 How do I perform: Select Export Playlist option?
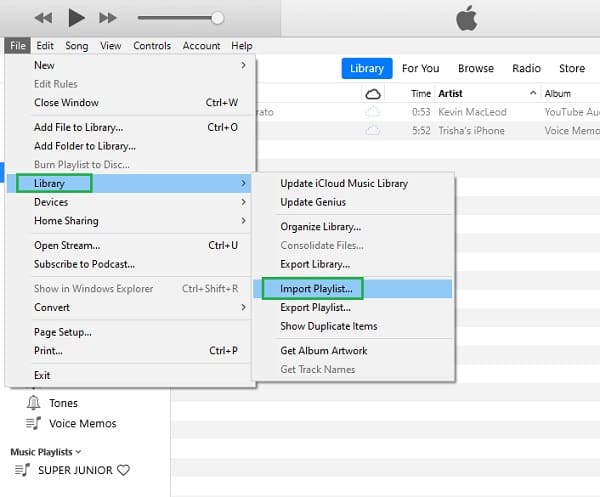coord(353,308)
